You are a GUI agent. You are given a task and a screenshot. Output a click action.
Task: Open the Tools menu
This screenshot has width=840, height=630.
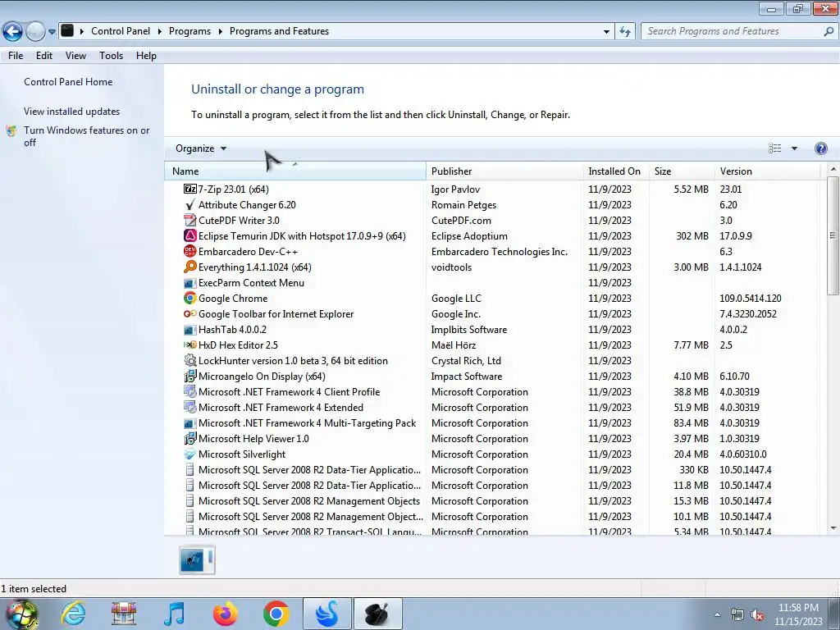pyautogui.click(x=111, y=56)
